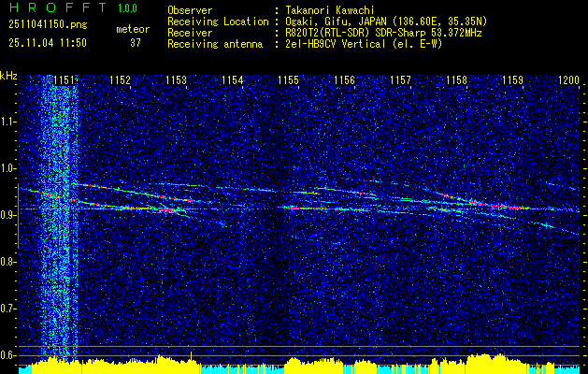Viewport: 588px width, 374px height.
Task: Click the 1158 time axis marker
Action: pos(457,80)
